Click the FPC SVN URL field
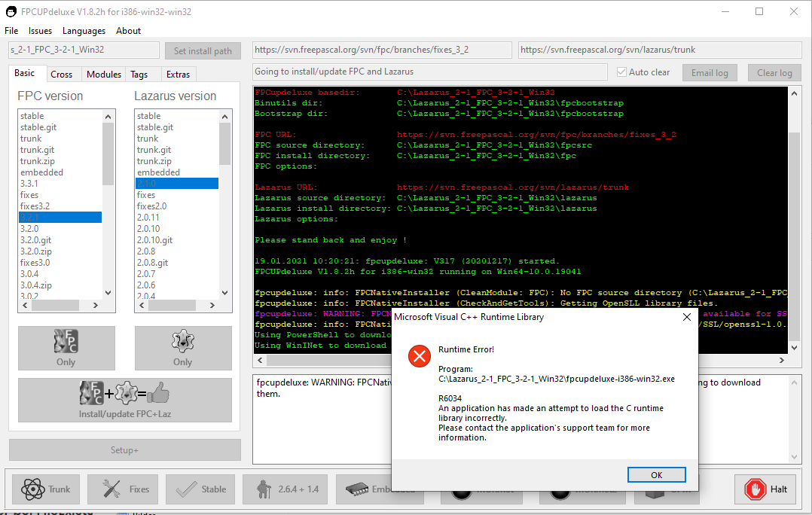812x515 pixels. click(382, 50)
